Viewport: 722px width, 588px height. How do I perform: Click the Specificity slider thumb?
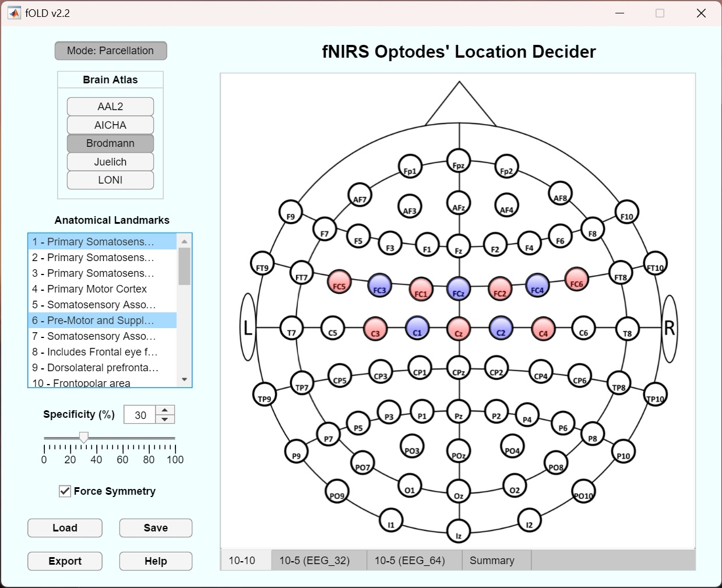tap(84, 438)
